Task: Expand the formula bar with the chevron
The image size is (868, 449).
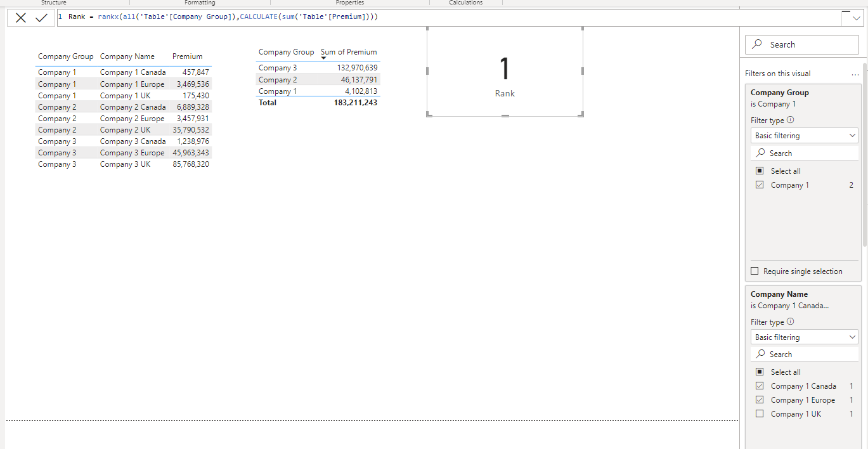Action: tap(857, 18)
